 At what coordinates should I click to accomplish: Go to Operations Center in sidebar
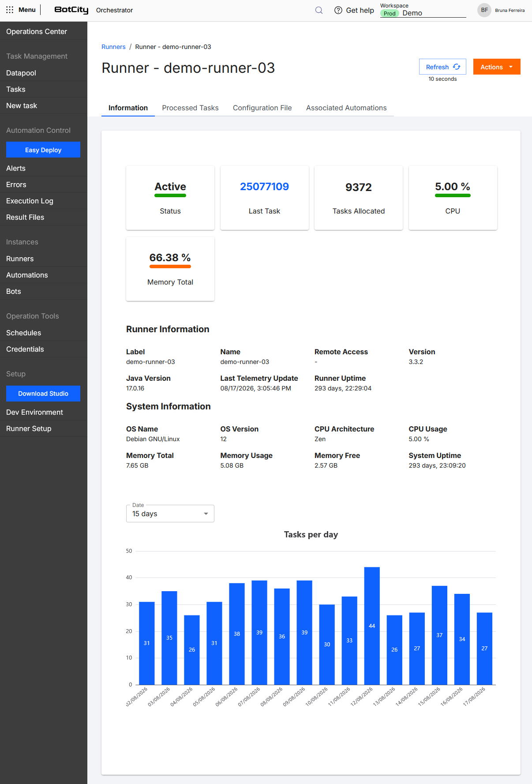click(44, 31)
